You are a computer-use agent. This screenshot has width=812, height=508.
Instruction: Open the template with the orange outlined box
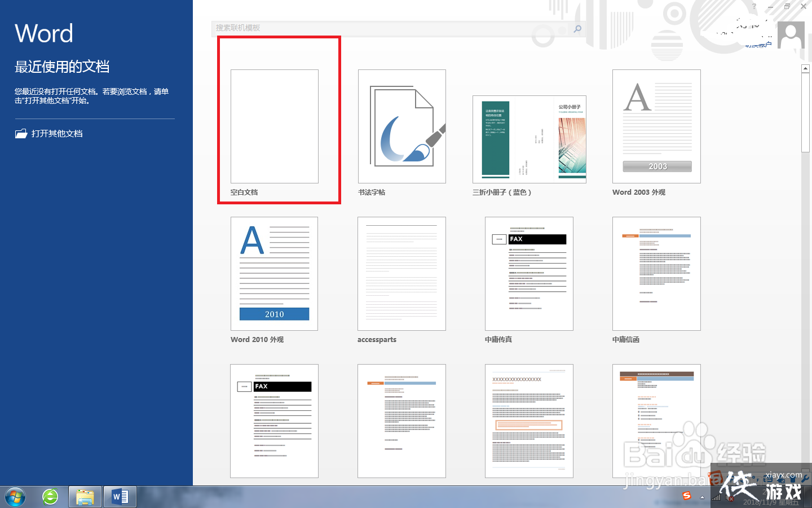[x=529, y=421]
